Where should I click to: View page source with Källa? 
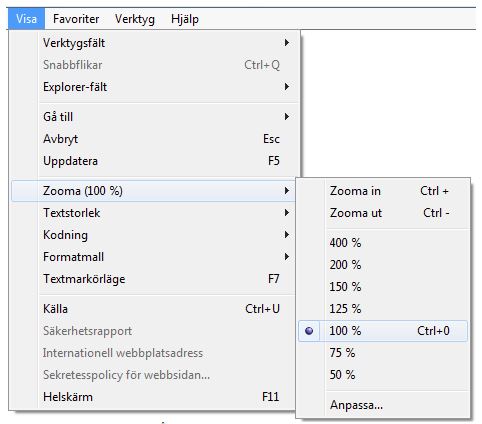153,309
